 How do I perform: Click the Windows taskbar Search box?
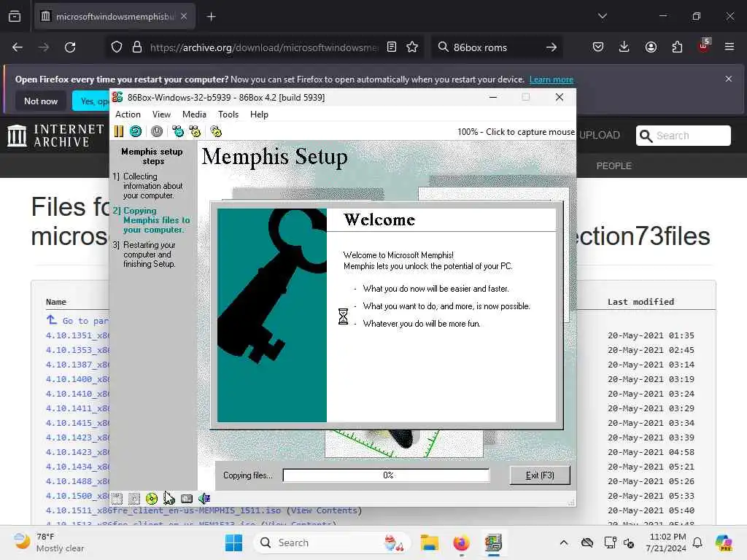pyautogui.click(x=332, y=542)
